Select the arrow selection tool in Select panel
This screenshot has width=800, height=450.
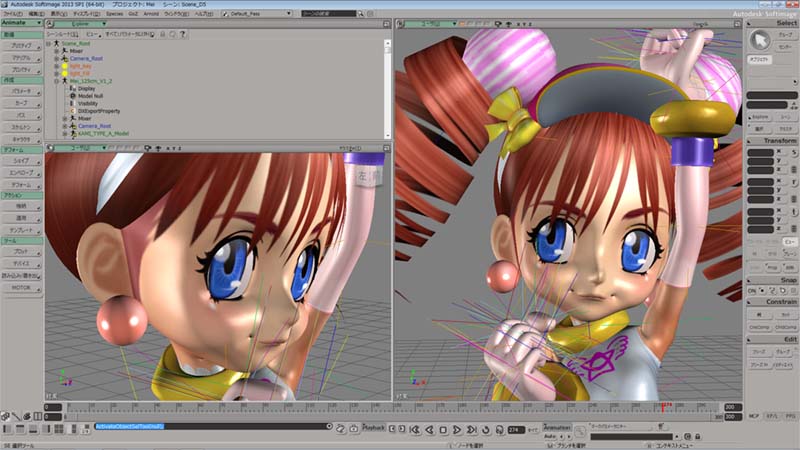tap(760, 40)
